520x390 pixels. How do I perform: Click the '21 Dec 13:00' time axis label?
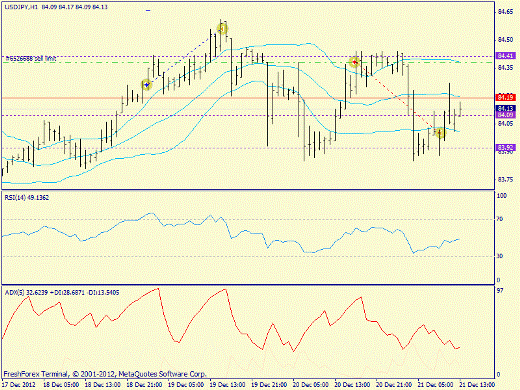pyautogui.click(x=477, y=385)
